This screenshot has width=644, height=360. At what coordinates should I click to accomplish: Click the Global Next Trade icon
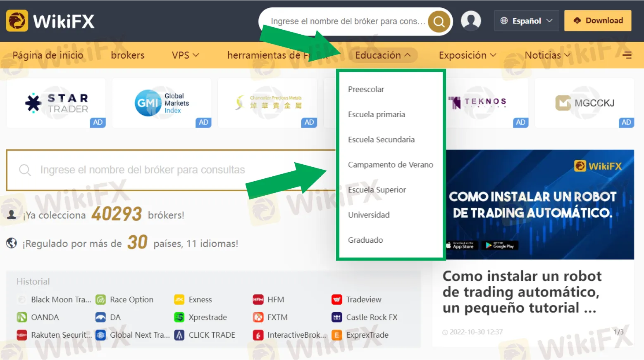[x=100, y=335]
